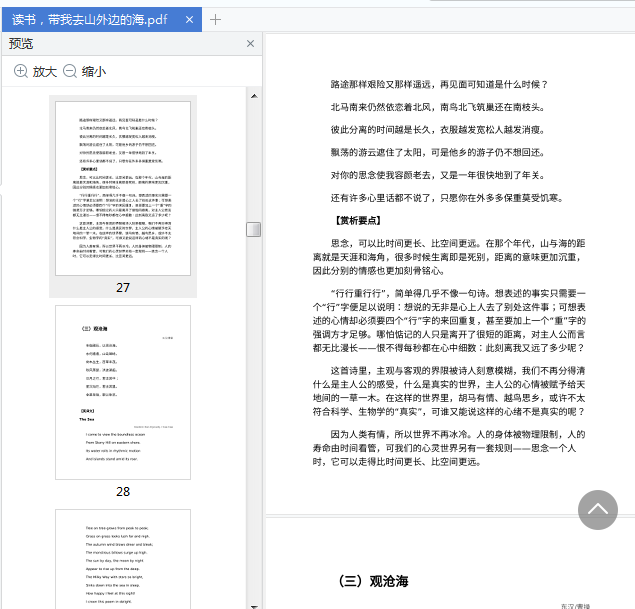Image resolution: width=635 pixels, height=609 pixels.
Task: Click the page number label 28
Action: (123, 492)
